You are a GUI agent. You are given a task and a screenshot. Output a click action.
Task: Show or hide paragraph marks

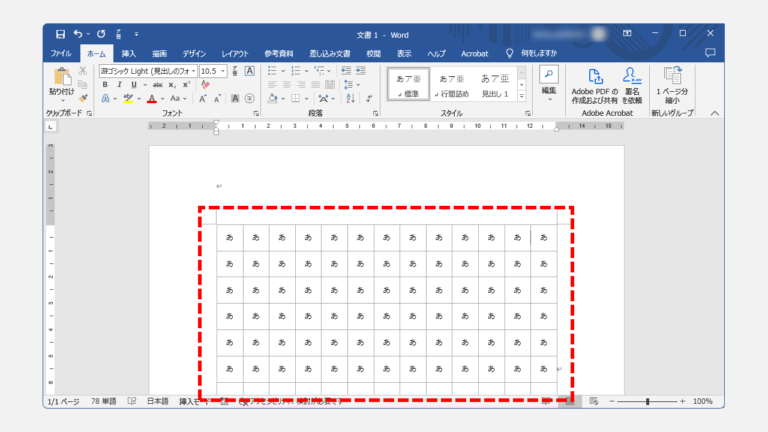click(369, 98)
